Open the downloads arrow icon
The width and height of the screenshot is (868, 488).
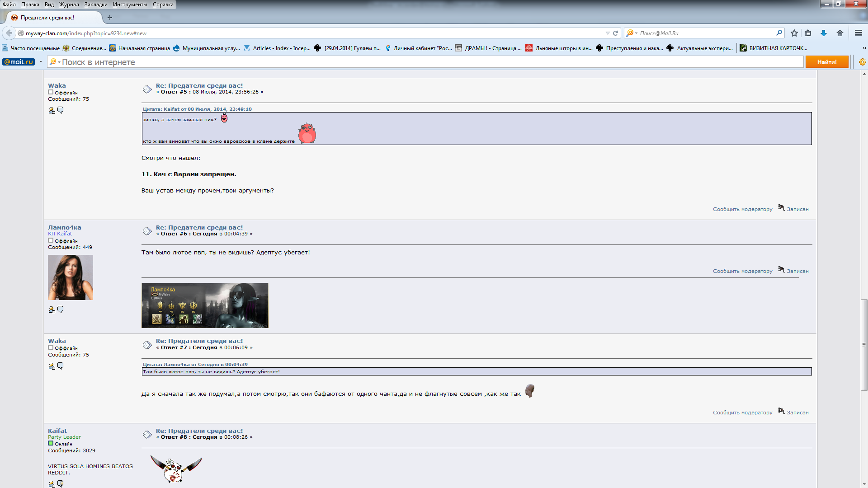[824, 33]
